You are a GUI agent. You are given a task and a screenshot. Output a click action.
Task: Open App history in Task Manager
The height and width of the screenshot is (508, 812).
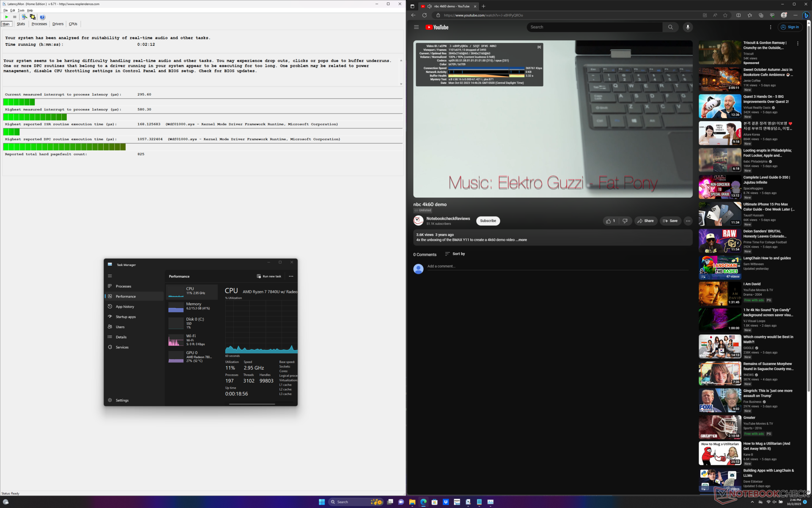pos(134,306)
